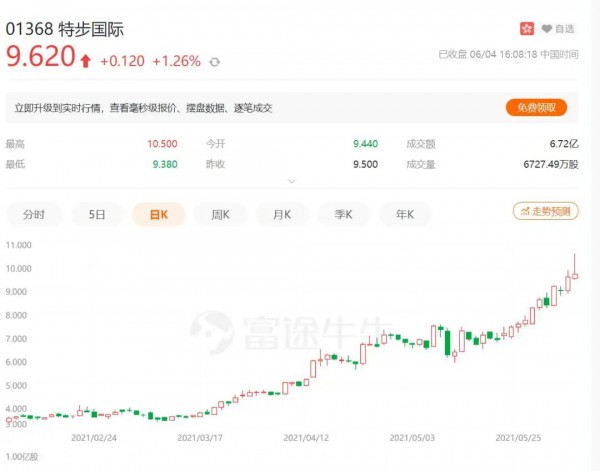This screenshot has width=600, height=471.
Task: Click the 2021/03/17 date label on chart axis
Action: tap(200, 438)
